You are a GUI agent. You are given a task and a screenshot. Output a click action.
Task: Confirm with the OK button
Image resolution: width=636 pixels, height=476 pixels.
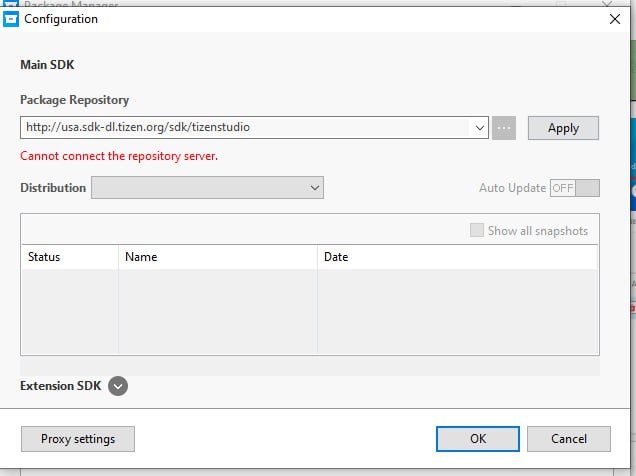pos(478,438)
